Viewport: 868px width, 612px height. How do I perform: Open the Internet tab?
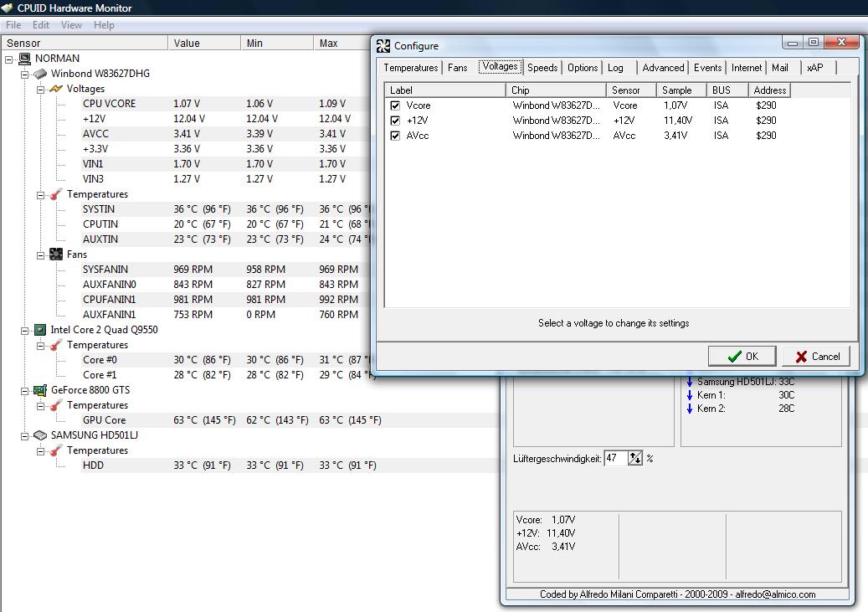tap(747, 68)
